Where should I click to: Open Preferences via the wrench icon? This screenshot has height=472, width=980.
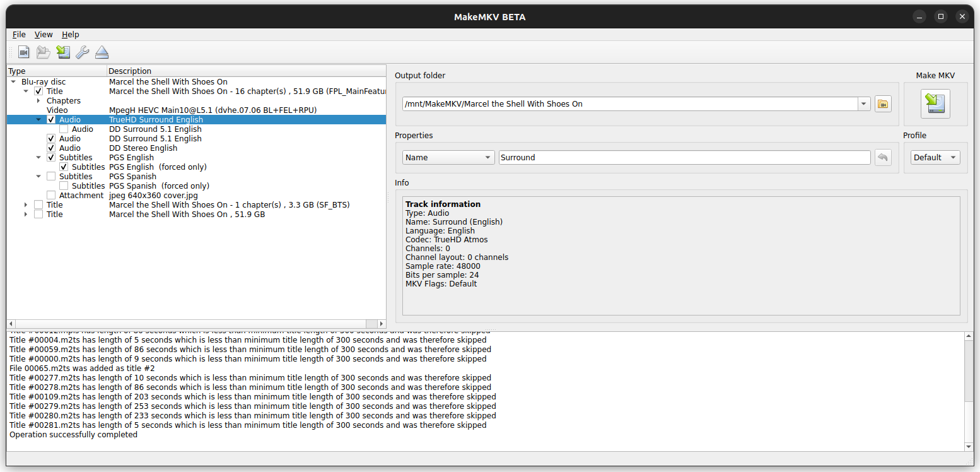[82, 52]
